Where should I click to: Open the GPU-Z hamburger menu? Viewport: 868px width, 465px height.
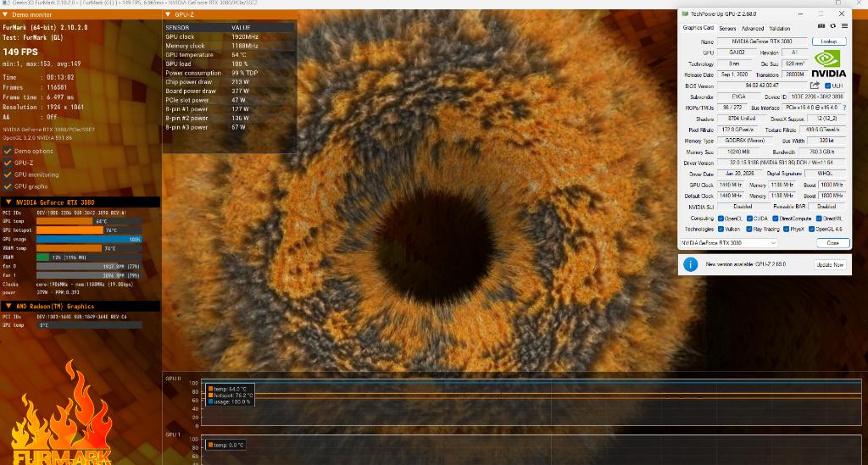pyautogui.click(x=843, y=27)
